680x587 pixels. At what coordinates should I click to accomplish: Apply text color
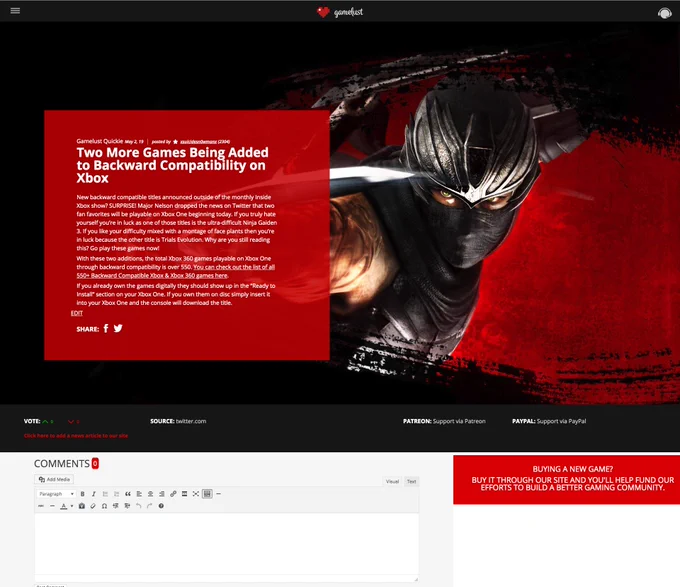[64, 506]
